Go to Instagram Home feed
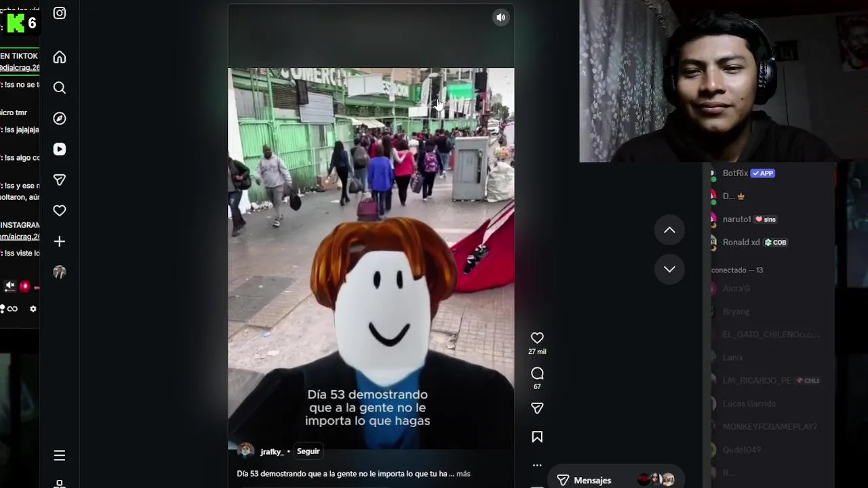The width and height of the screenshot is (868, 488). tap(60, 58)
